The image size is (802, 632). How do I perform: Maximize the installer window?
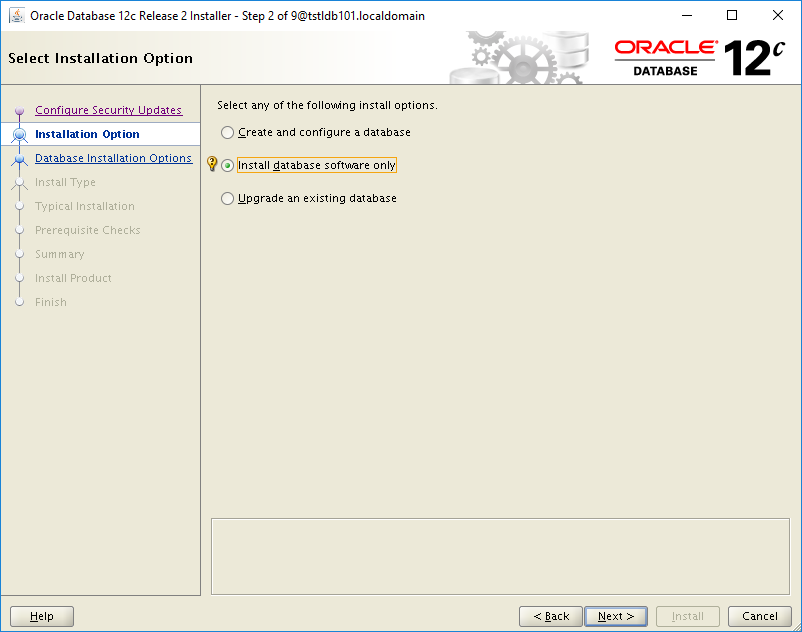(732, 15)
